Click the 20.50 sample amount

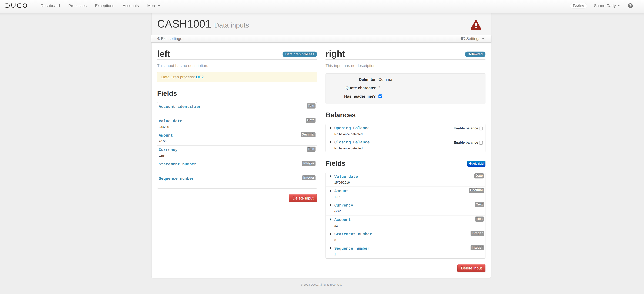pyautogui.click(x=163, y=141)
